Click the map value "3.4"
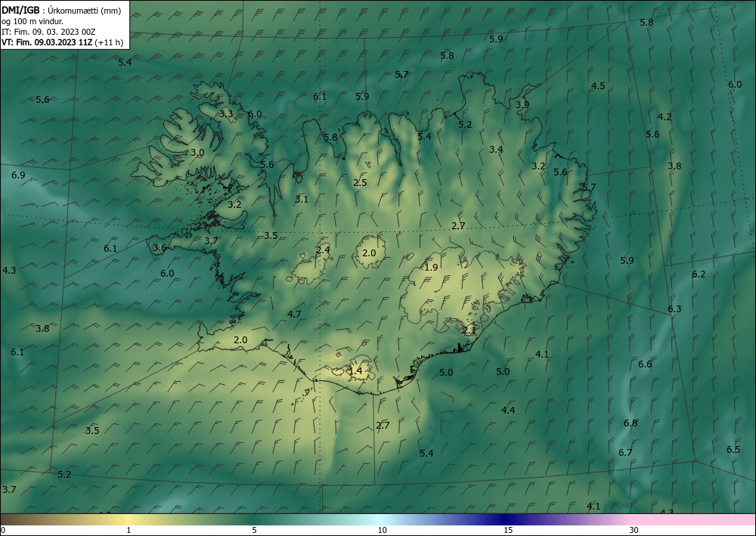Image resolution: width=756 pixels, height=536 pixels. pos(496,150)
